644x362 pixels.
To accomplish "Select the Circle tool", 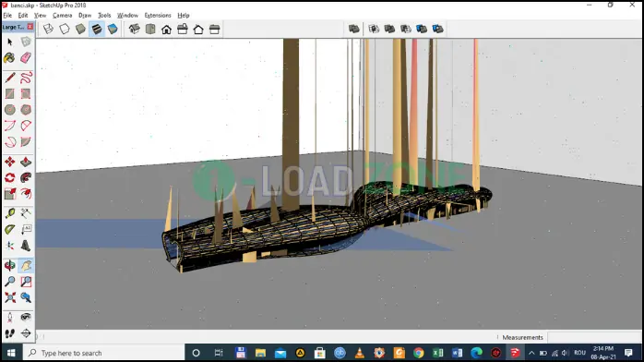I will point(10,110).
